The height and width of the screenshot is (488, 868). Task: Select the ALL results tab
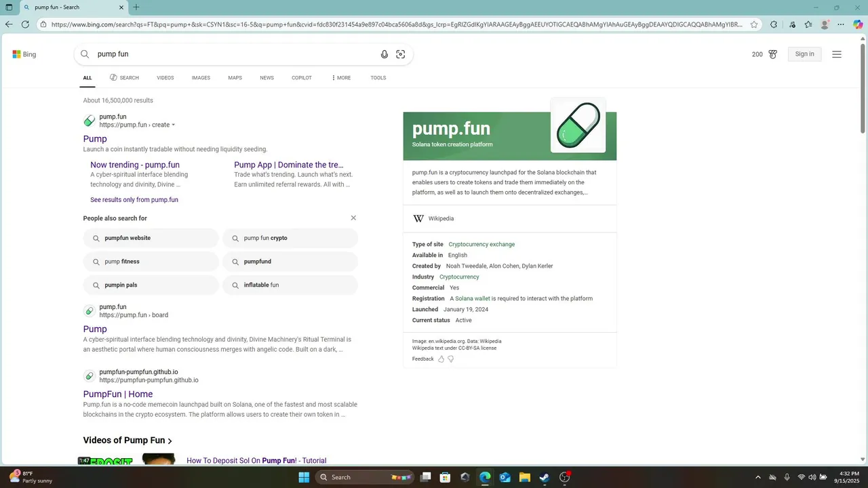click(x=87, y=78)
